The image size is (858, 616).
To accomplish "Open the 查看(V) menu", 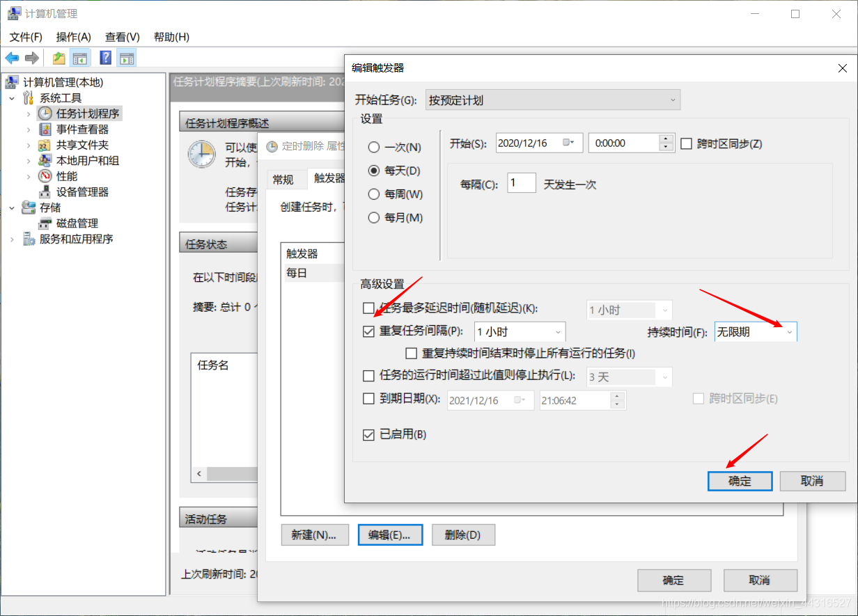I will (x=123, y=37).
